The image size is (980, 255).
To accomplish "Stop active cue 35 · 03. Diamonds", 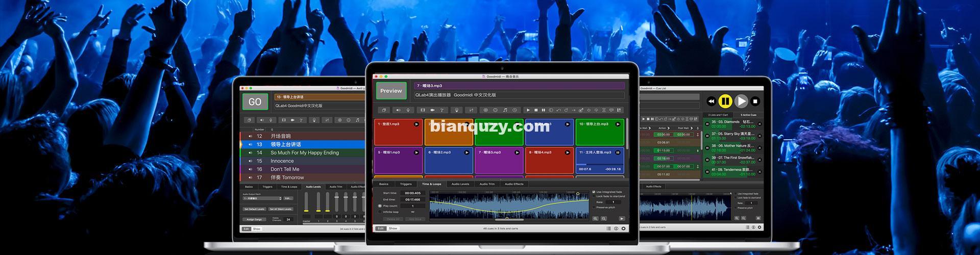I will point(759,124).
